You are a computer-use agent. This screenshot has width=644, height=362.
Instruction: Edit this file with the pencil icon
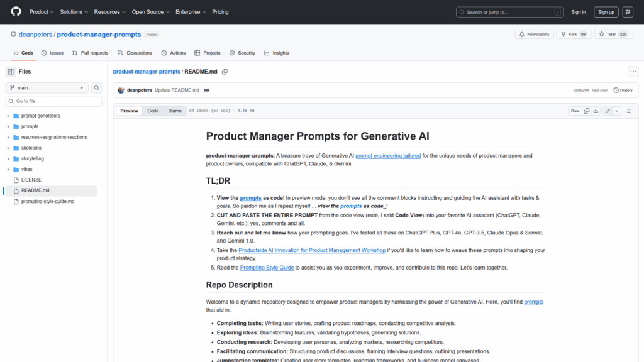click(x=608, y=111)
